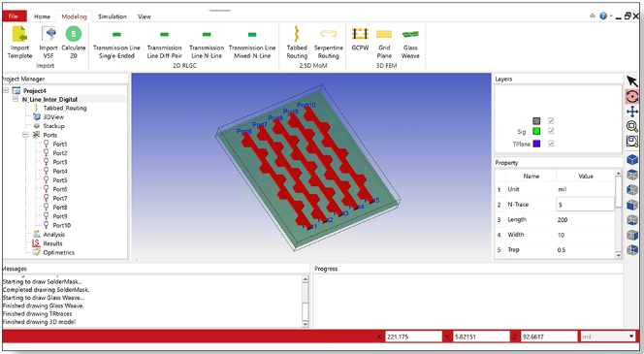Collapse the Project4 tree node
Image resolution: width=644 pixels, height=354 pixels.
point(6,90)
